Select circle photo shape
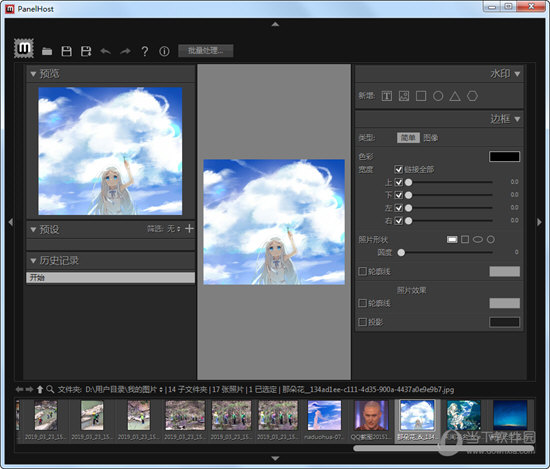The width and height of the screenshot is (550, 469). pos(491,239)
